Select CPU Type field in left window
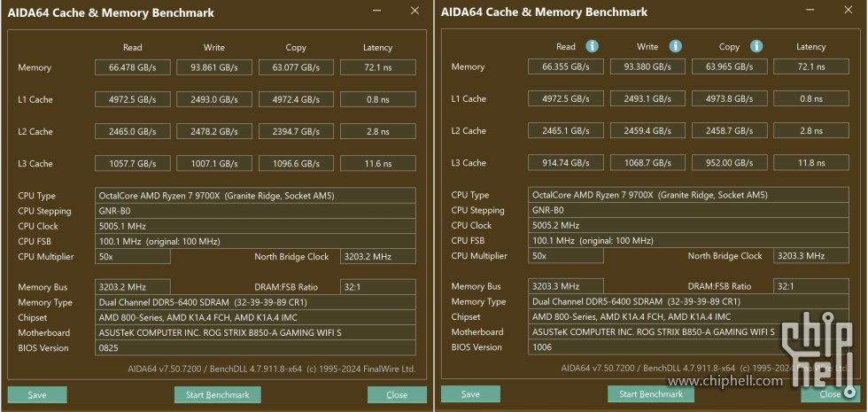 pos(255,196)
